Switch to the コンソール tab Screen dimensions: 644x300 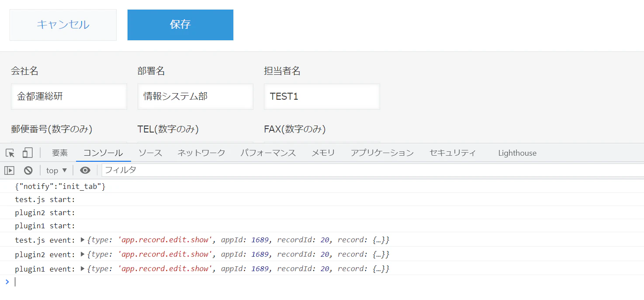pos(103,153)
